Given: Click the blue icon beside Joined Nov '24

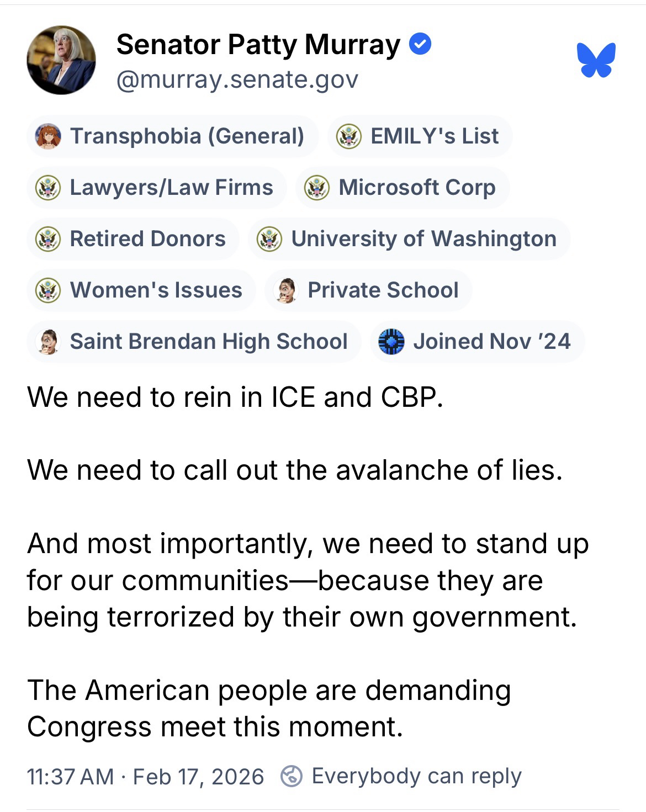Looking at the screenshot, I should coord(391,342).
